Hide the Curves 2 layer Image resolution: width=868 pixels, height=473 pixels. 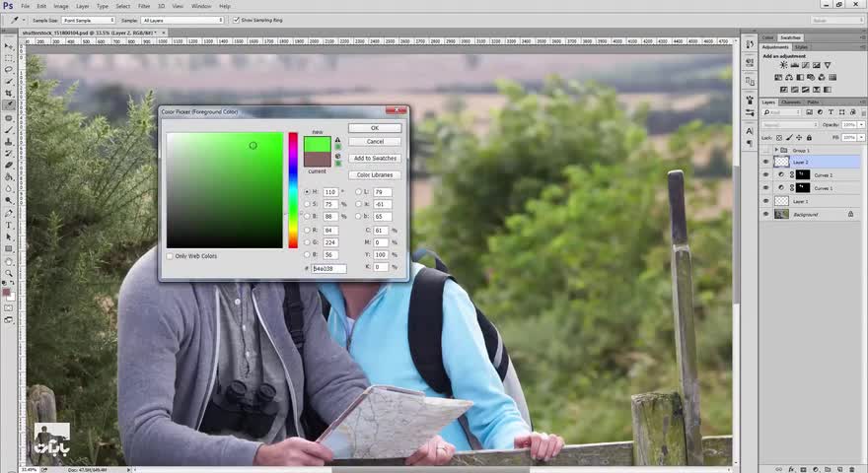[x=766, y=174]
